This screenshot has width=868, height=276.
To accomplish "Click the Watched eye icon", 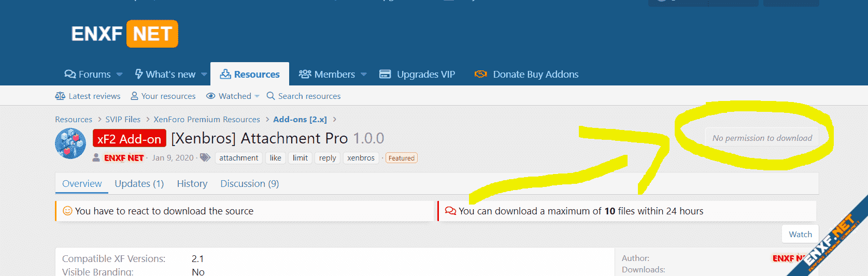I will [x=210, y=96].
